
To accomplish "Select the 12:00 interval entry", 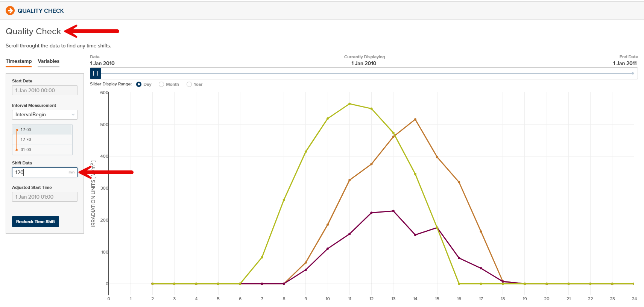I will [x=42, y=130].
